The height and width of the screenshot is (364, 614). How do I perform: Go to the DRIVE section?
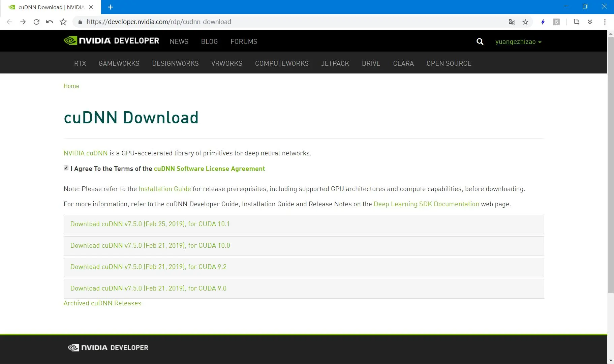tap(371, 63)
